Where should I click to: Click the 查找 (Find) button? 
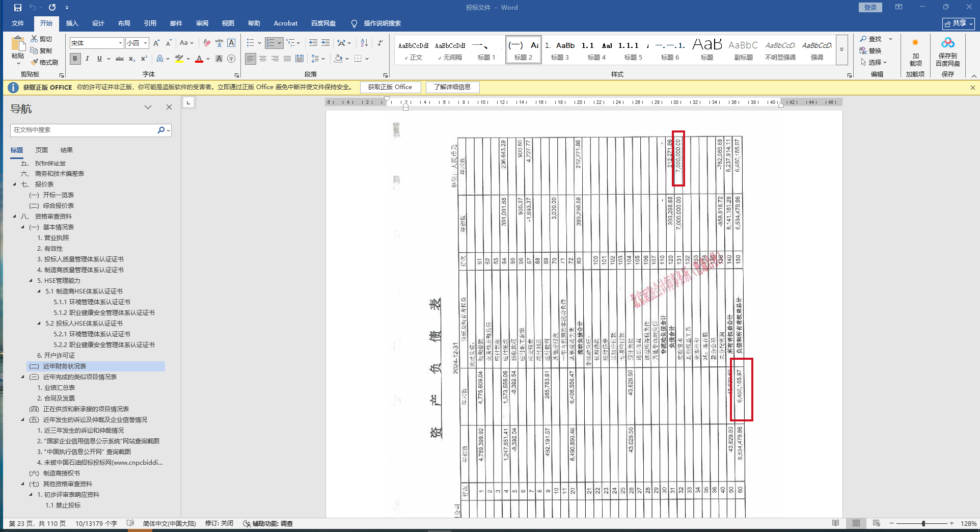tap(871, 39)
